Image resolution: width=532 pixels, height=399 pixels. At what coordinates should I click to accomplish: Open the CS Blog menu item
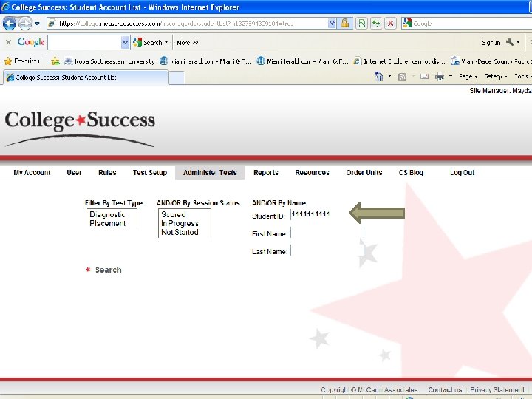click(x=411, y=172)
